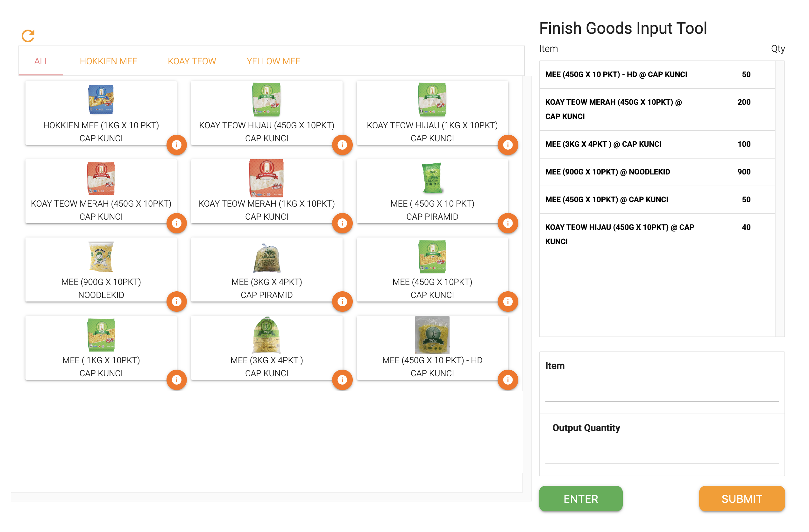Select the MEE (900G X 10PKT) @ NOODLEKID list row
Screen dimensions: 809x532
657,172
